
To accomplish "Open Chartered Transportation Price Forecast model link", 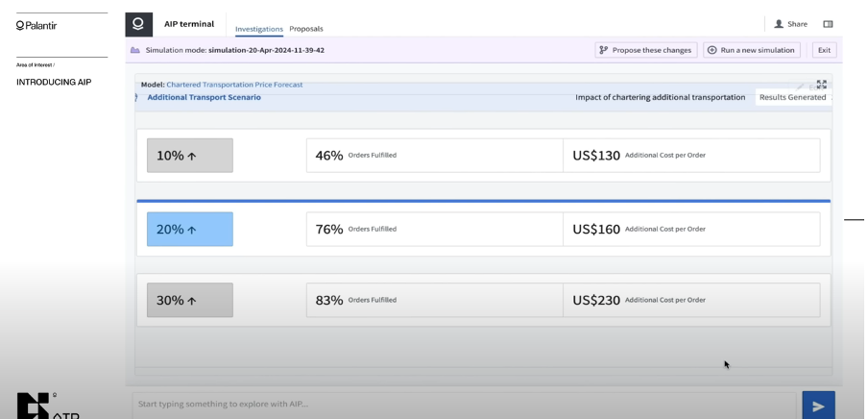I will [x=234, y=85].
